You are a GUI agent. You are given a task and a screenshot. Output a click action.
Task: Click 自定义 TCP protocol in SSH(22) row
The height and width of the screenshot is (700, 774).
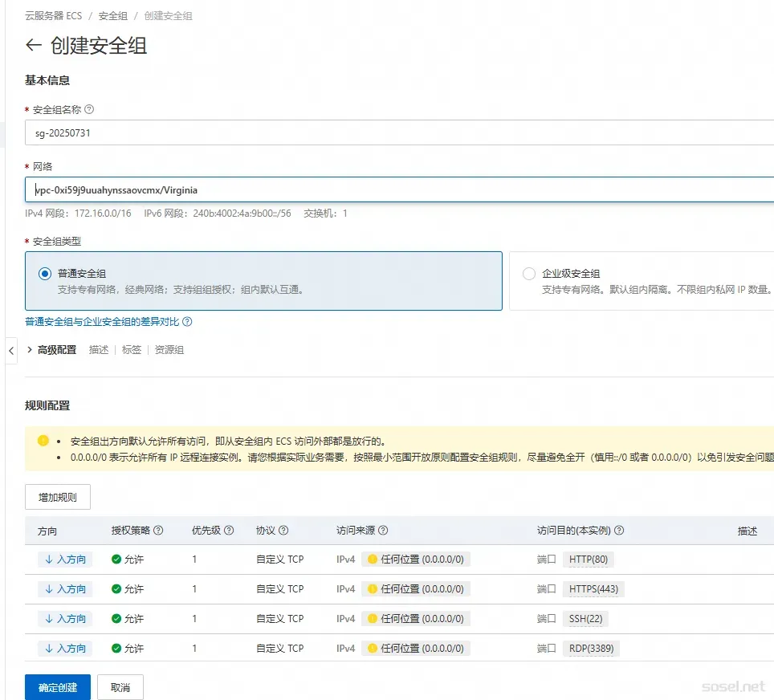pyautogui.click(x=280, y=619)
